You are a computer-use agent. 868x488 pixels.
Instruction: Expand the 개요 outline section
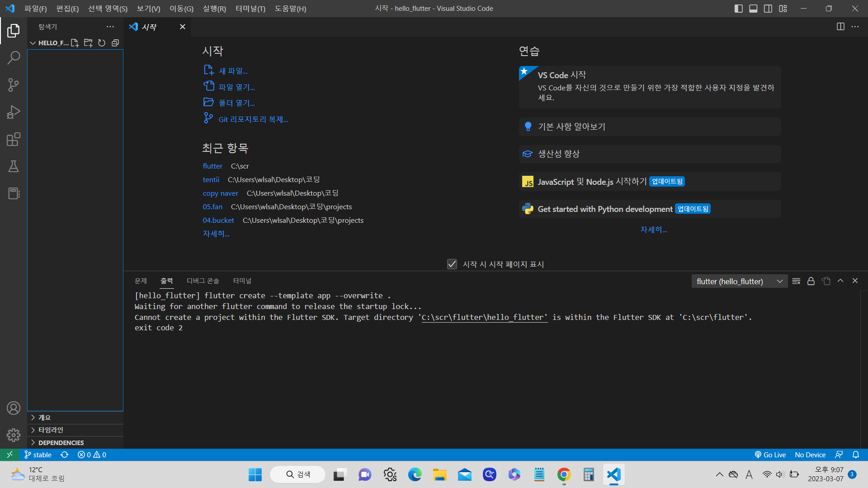coord(75,418)
